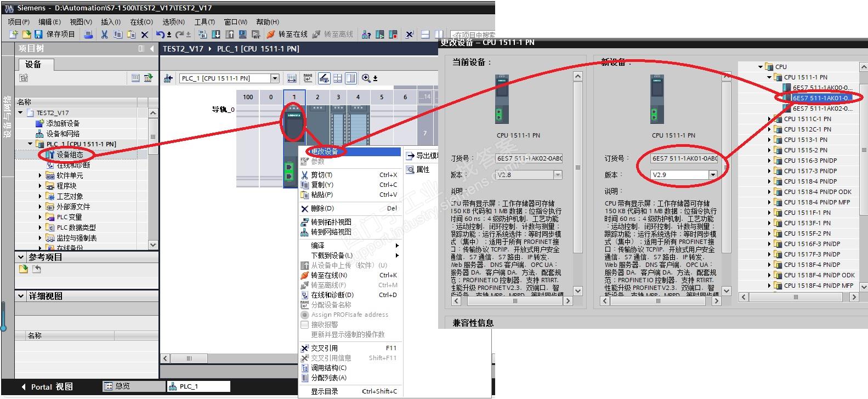The image size is (868, 399).
Task: Open the new device 版本 V2.9 dropdown
Action: [x=713, y=175]
